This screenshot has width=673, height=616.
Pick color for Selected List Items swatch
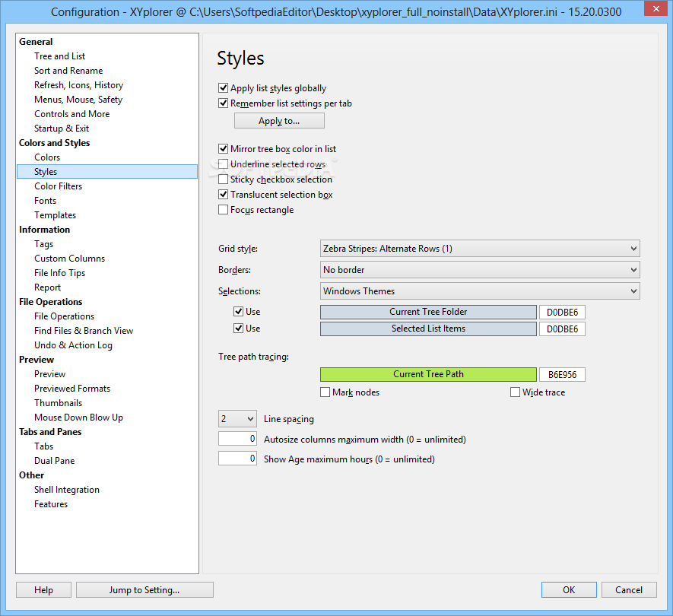(x=428, y=329)
